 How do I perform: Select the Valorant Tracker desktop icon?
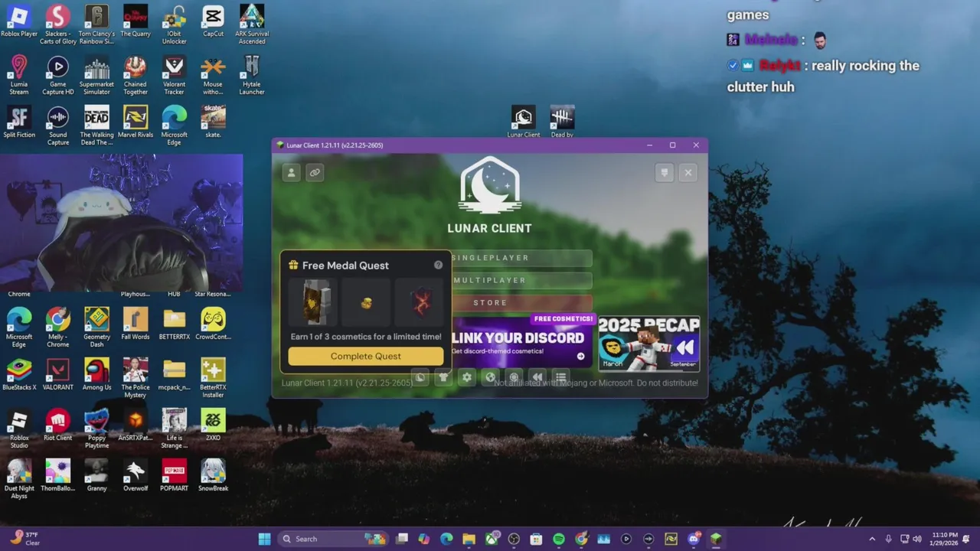[174, 75]
